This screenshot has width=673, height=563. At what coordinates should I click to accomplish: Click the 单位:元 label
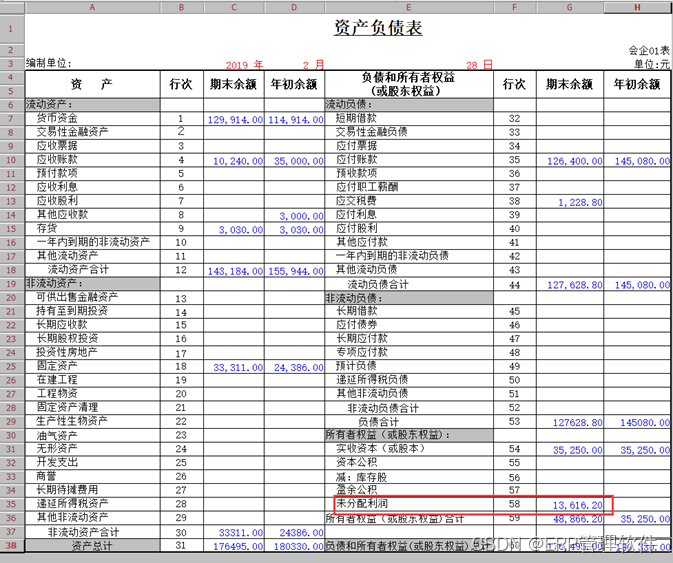pos(652,64)
